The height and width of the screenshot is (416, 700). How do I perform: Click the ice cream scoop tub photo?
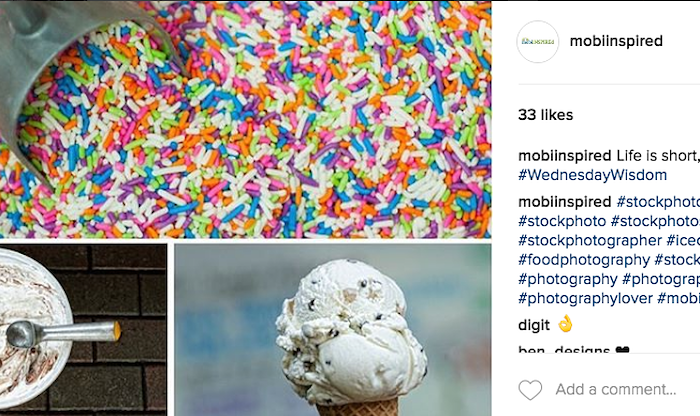[83, 330]
